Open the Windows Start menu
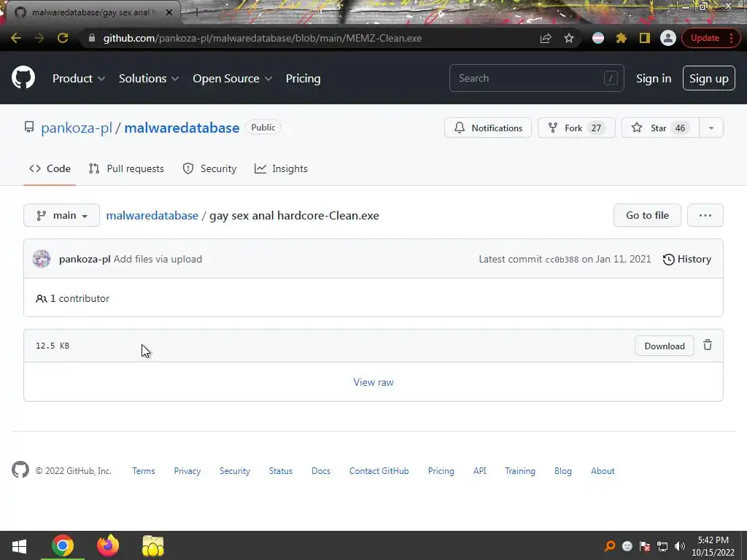The width and height of the screenshot is (747, 560). tap(19, 546)
